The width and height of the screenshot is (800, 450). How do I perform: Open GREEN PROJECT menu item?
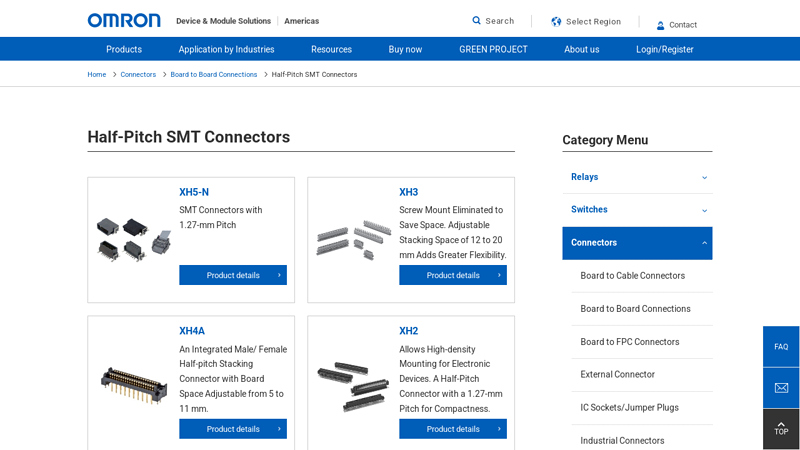493,49
